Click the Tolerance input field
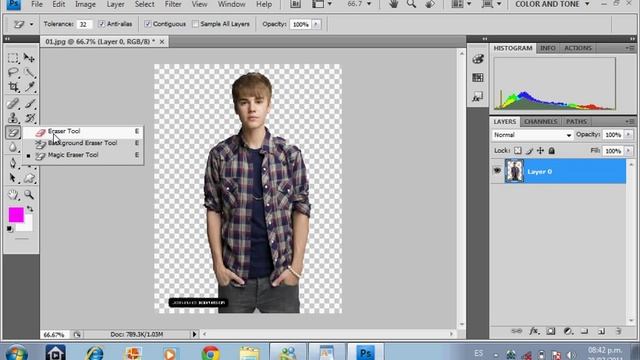This screenshot has height=360, width=640. tap(84, 24)
